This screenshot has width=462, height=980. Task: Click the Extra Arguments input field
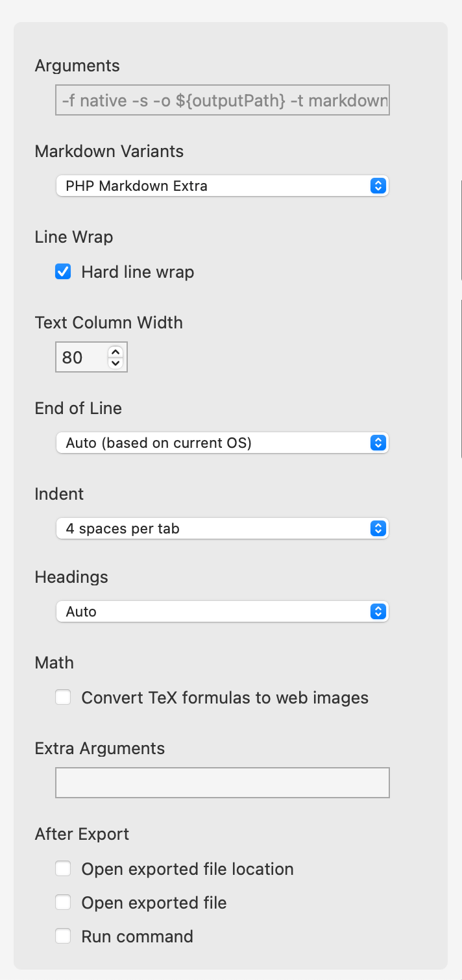222,783
